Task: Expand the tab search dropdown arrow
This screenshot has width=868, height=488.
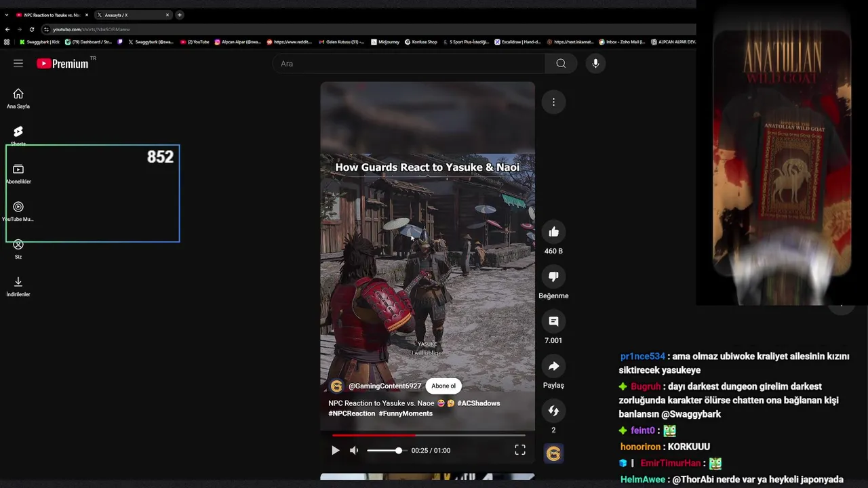Action: (7, 15)
